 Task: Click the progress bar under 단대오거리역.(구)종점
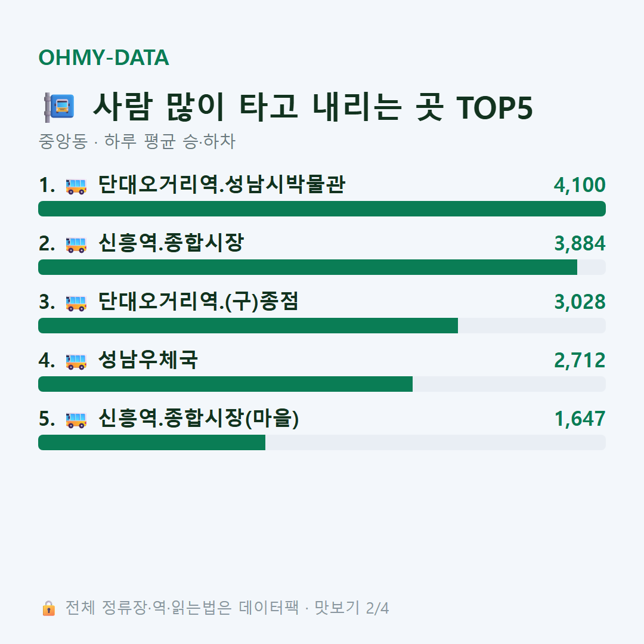(x=322, y=326)
